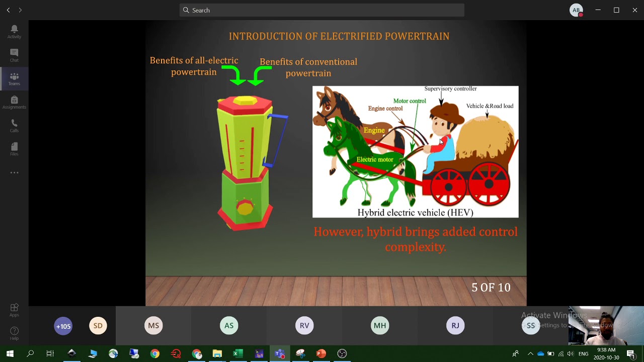Image resolution: width=644 pixels, height=362 pixels.
Task: Switch the ENG input language
Action: click(584, 354)
